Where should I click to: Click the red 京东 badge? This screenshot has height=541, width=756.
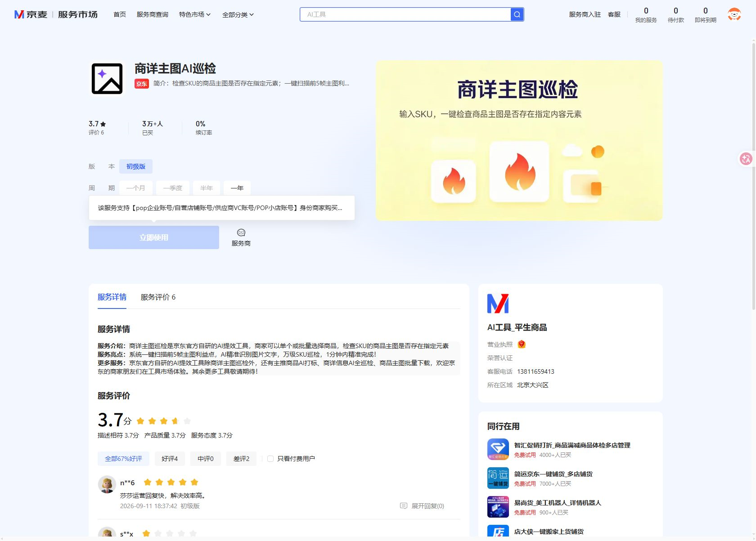(x=142, y=84)
